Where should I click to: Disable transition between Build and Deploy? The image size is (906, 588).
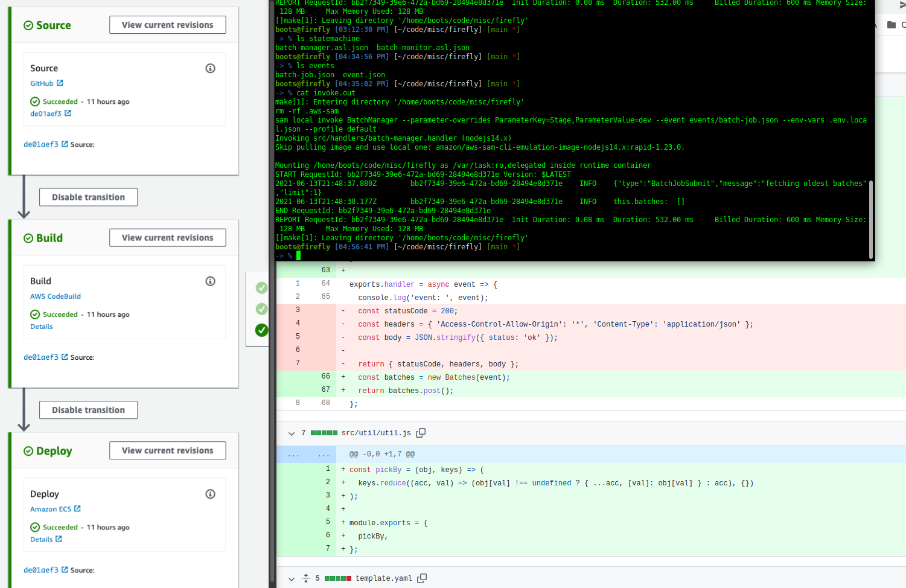[88, 410]
